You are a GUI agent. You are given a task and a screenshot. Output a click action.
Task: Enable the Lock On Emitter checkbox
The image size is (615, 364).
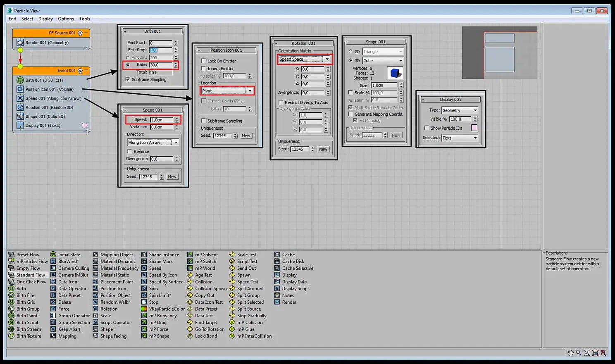(204, 61)
